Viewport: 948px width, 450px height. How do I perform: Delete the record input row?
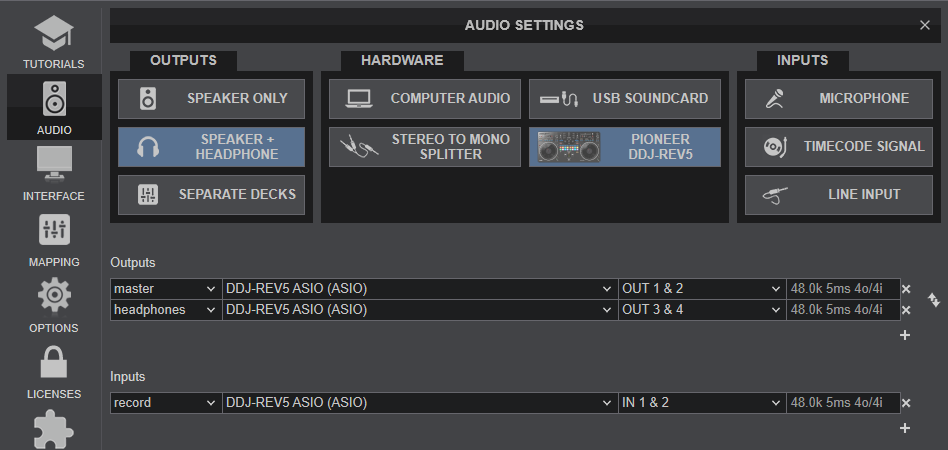click(x=905, y=404)
